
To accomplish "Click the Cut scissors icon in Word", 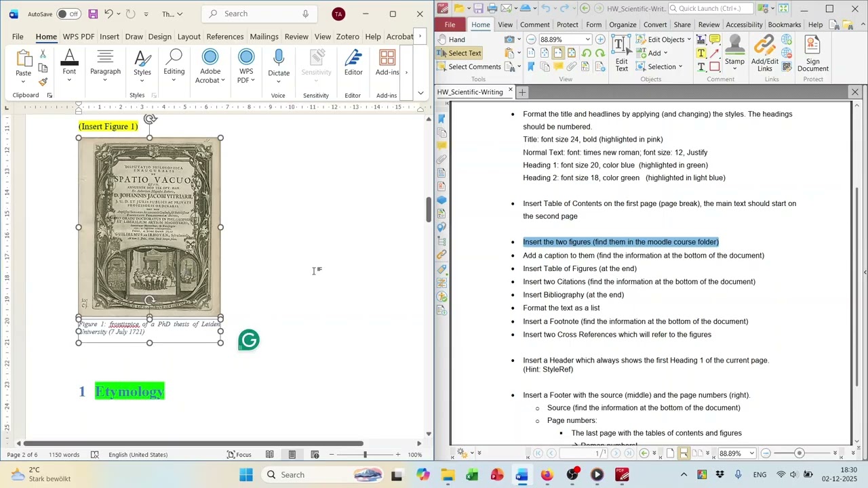I will coord(43,54).
